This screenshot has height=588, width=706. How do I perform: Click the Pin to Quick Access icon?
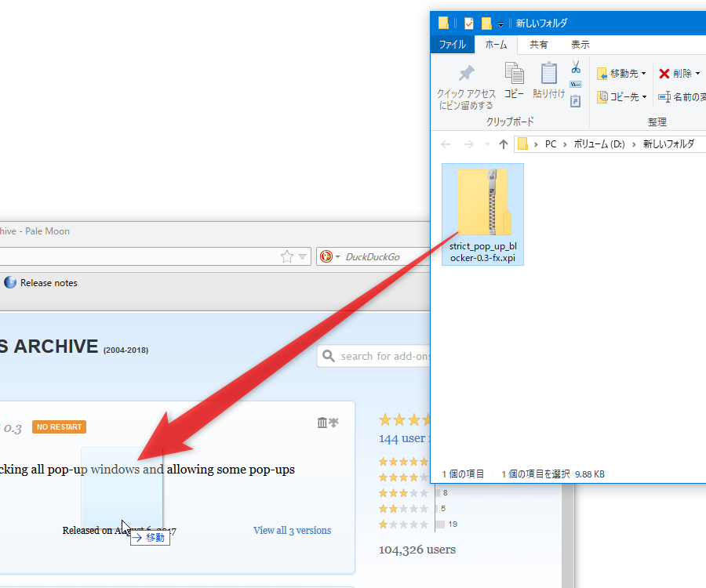click(x=466, y=74)
